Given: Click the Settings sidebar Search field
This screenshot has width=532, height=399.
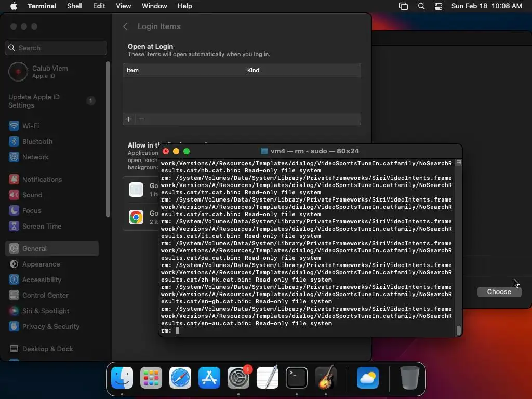Looking at the screenshot, I should point(56,48).
